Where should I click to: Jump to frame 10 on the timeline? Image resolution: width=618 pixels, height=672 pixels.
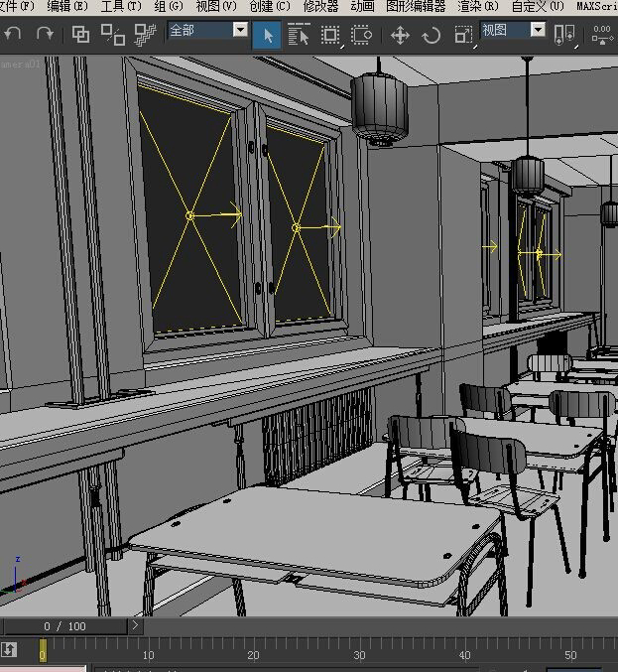pyautogui.click(x=148, y=655)
